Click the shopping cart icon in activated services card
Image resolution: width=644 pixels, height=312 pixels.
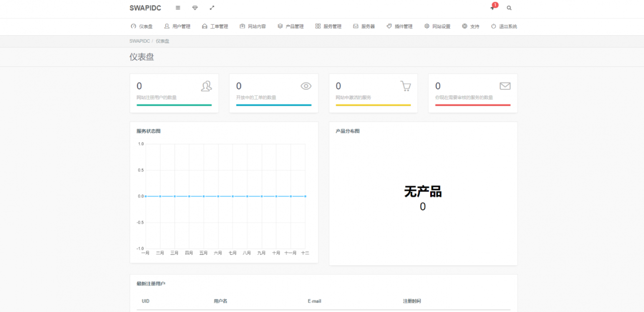[x=406, y=86]
